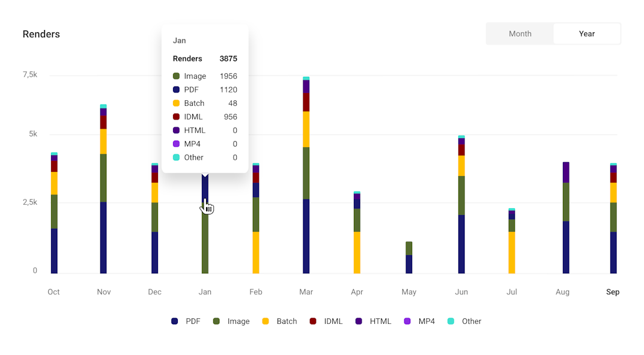644x355 pixels.
Task: Click the Jul axis label
Action: pos(512,292)
